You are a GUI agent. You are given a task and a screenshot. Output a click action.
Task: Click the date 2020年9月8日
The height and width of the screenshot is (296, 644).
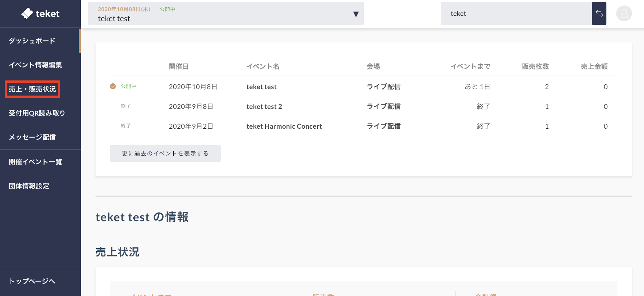coord(191,106)
